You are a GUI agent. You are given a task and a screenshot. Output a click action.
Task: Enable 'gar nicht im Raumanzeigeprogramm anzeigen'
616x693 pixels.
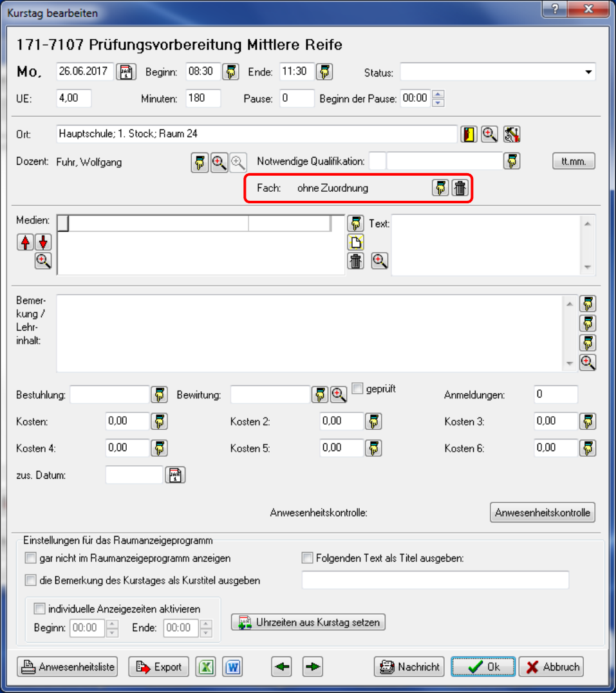(30, 559)
